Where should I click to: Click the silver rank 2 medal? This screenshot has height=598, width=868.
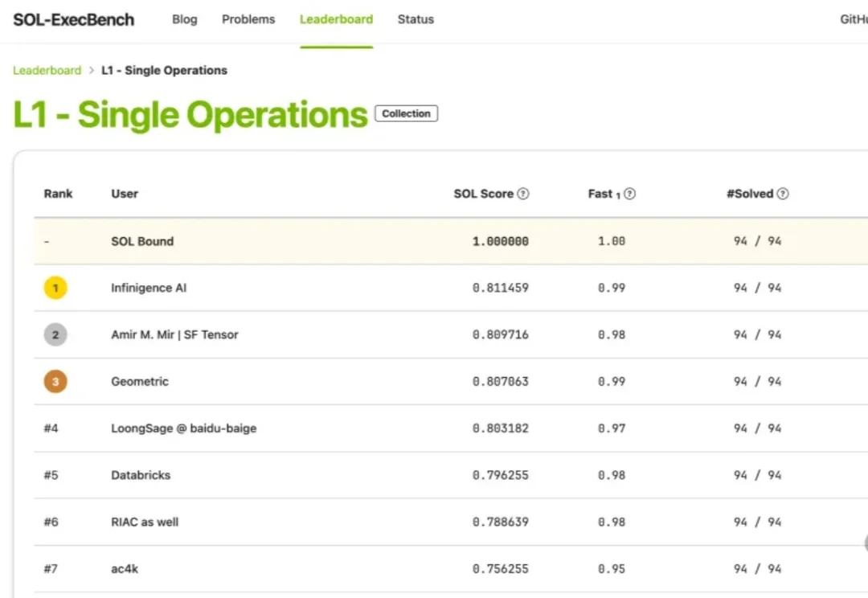coord(55,334)
